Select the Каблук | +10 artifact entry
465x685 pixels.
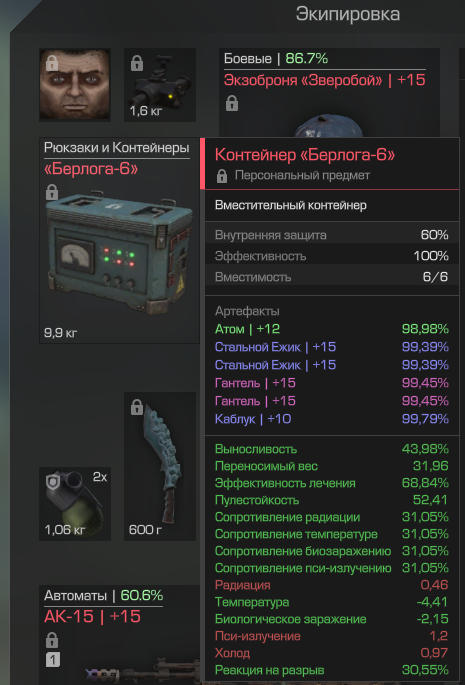tap(332, 419)
